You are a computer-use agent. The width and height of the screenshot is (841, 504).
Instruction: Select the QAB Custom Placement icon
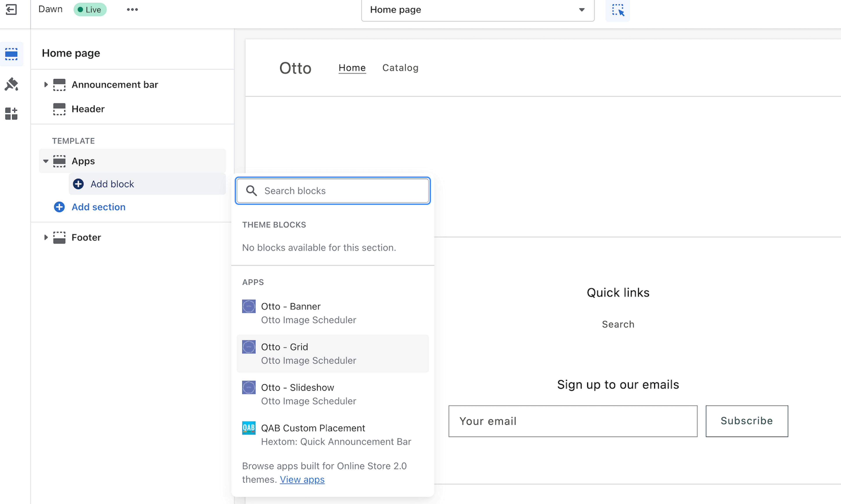[x=249, y=428]
